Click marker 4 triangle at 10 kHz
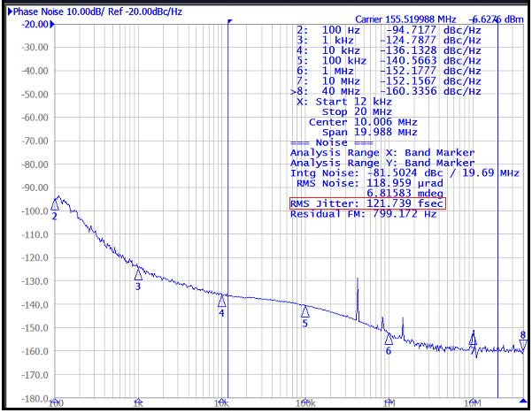Image resolution: width=532 pixels, height=413 pixels. pos(221,301)
